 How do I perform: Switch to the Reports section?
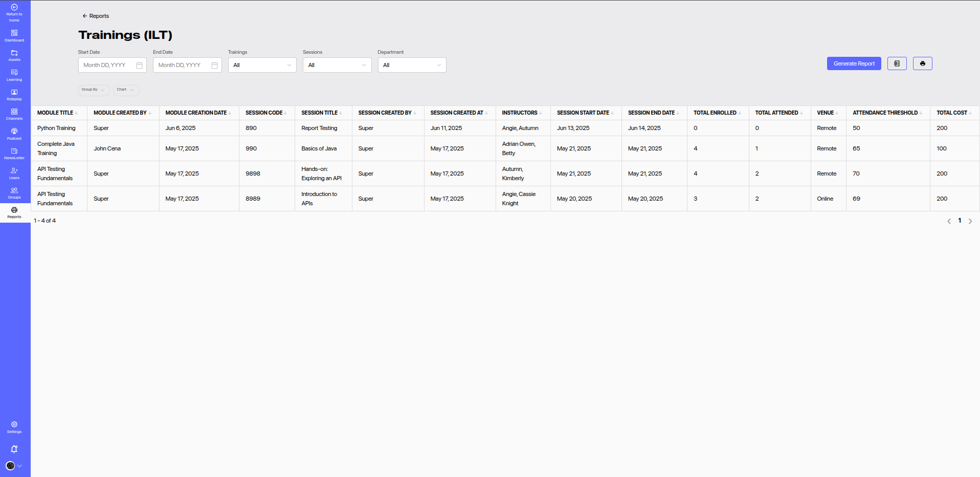pyautogui.click(x=14, y=212)
